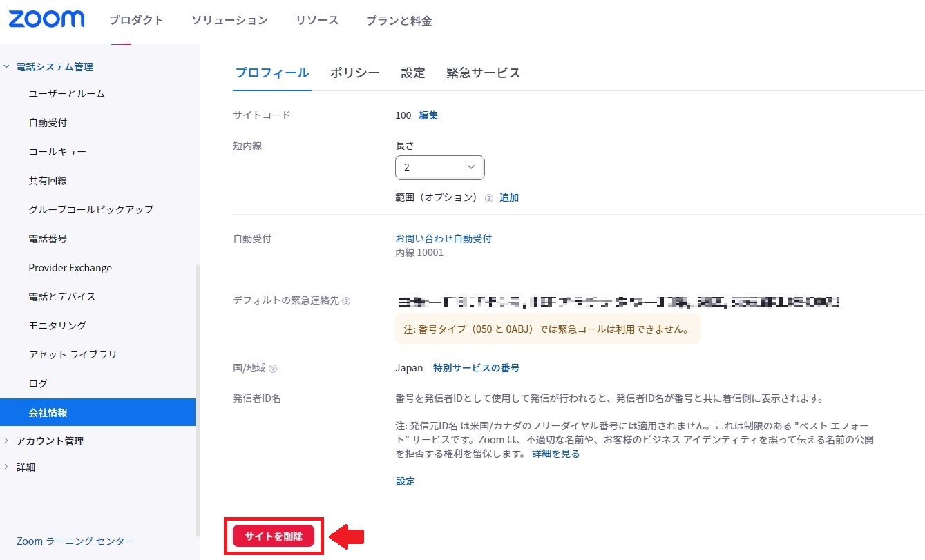
Task: Switch to the 緊急サービス tab
Action: [483, 73]
